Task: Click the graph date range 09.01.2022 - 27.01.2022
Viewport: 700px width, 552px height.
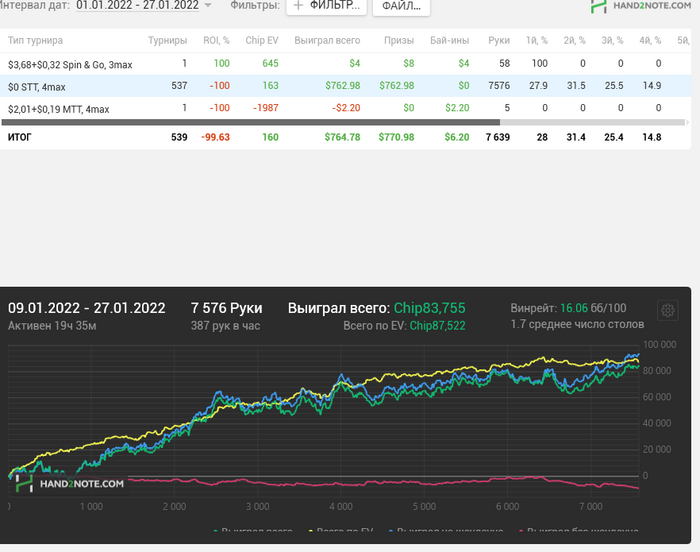Action: [x=87, y=308]
